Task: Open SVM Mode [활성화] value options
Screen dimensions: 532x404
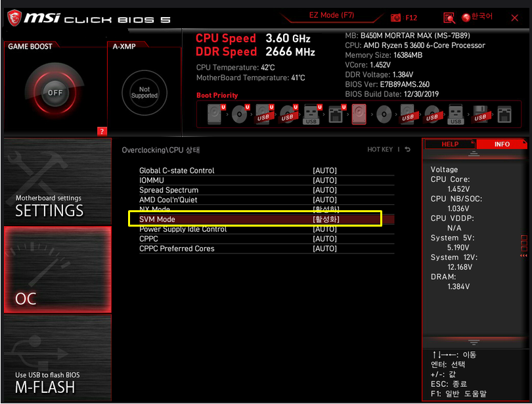Action: click(326, 219)
